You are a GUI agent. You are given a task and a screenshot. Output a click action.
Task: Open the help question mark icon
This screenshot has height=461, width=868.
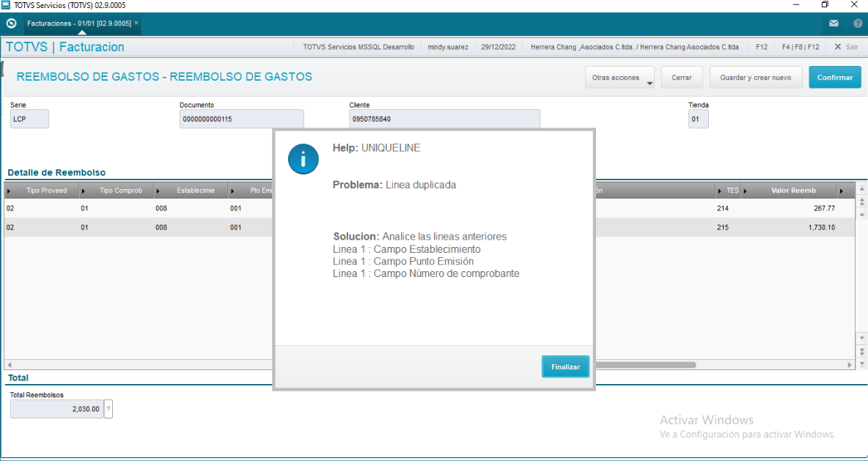858,23
